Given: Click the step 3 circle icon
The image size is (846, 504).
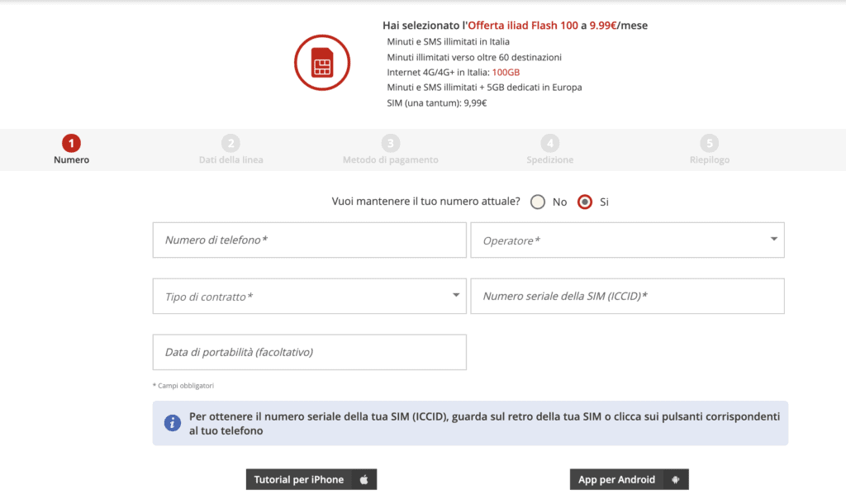Looking at the screenshot, I should [x=391, y=143].
